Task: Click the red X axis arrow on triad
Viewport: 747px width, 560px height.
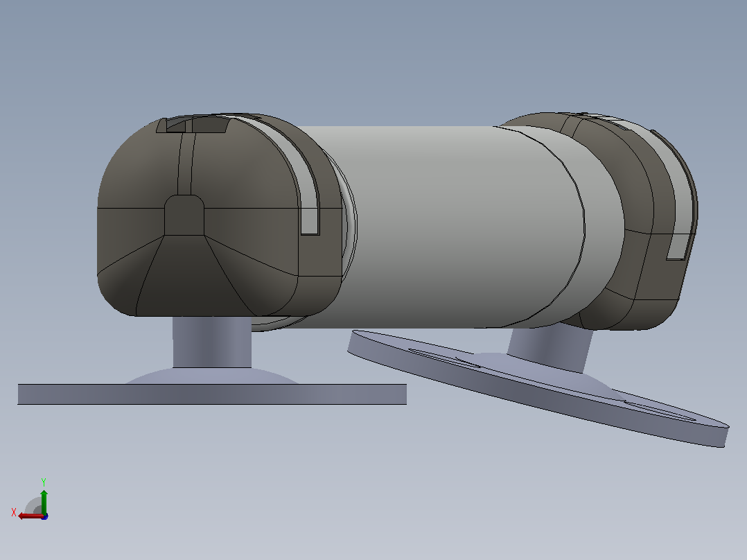Action: tap(30, 516)
